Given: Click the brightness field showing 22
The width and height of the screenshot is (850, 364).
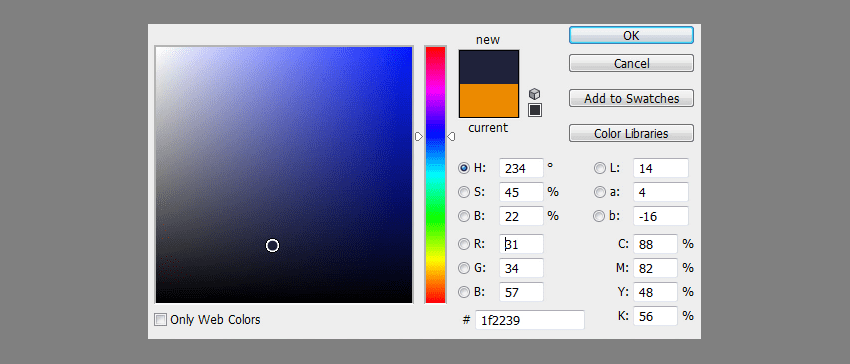Looking at the screenshot, I should (521, 216).
